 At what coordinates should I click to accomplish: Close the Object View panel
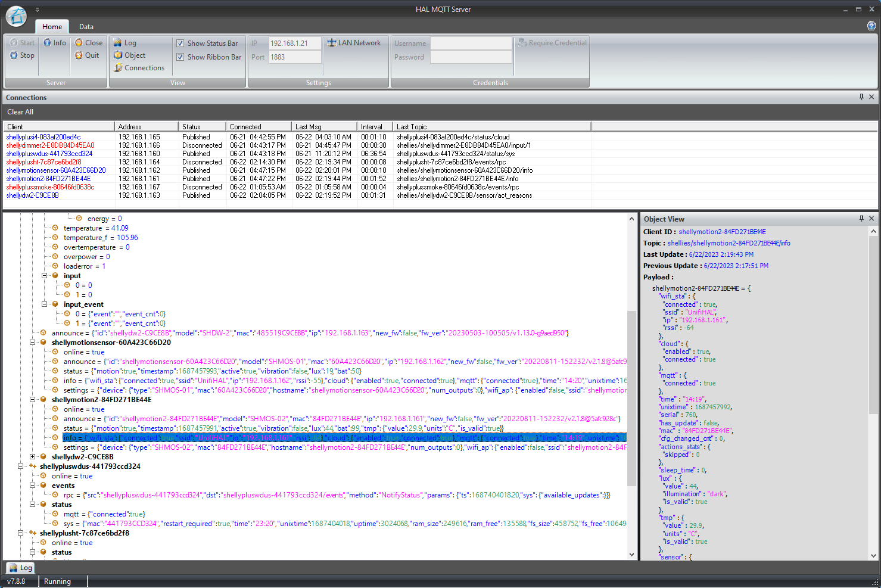[x=871, y=219]
